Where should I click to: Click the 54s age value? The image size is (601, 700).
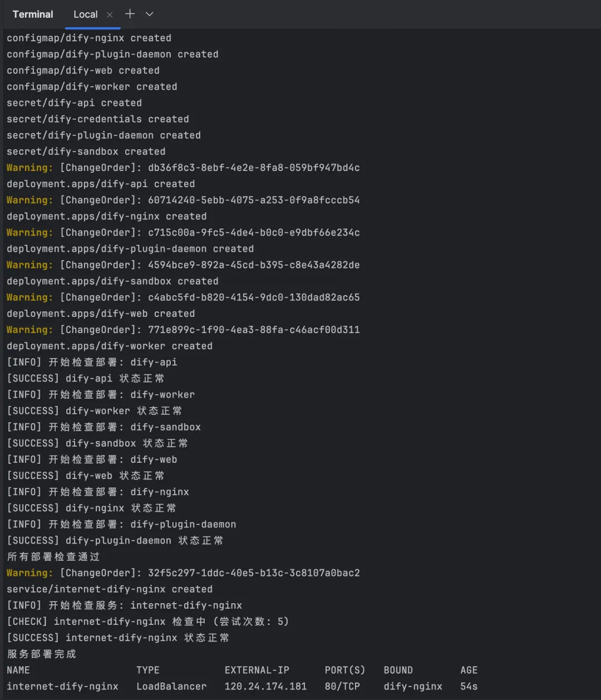468,686
